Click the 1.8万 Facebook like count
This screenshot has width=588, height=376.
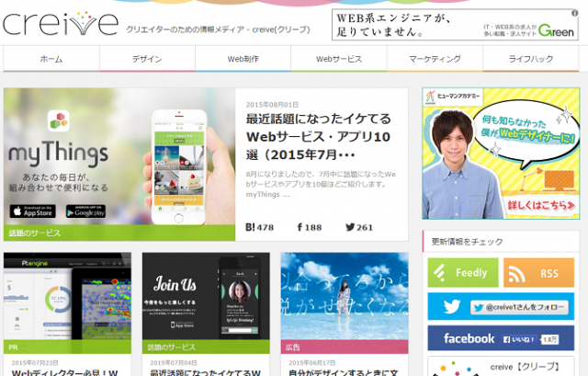tap(549, 339)
